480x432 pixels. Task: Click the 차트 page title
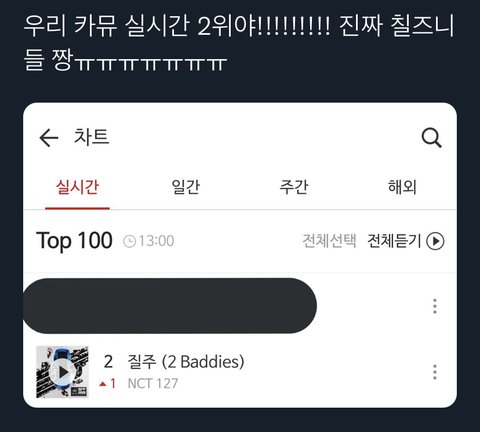point(92,137)
